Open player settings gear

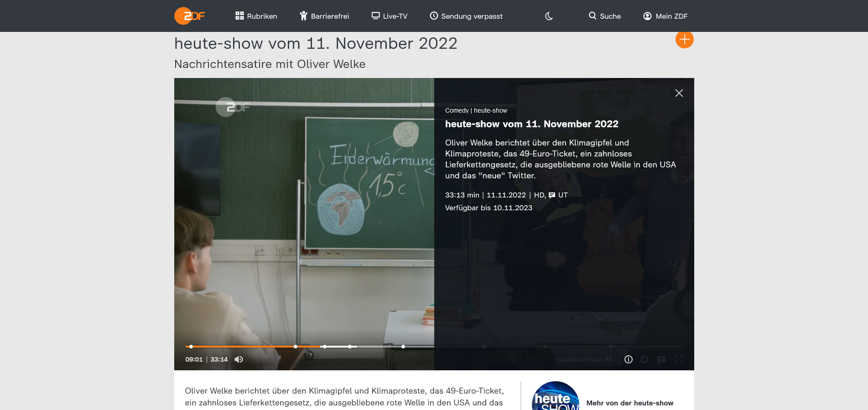coord(644,359)
